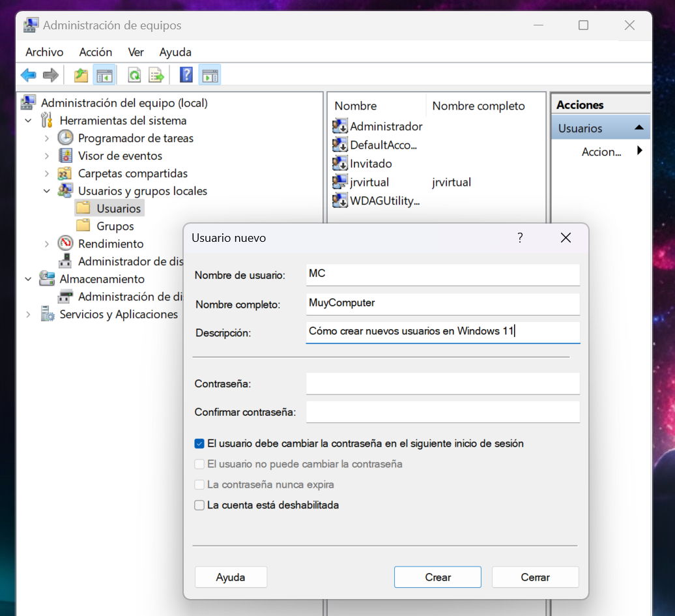Toggle the show/hide action pane icon

pyautogui.click(x=209, y=75)
